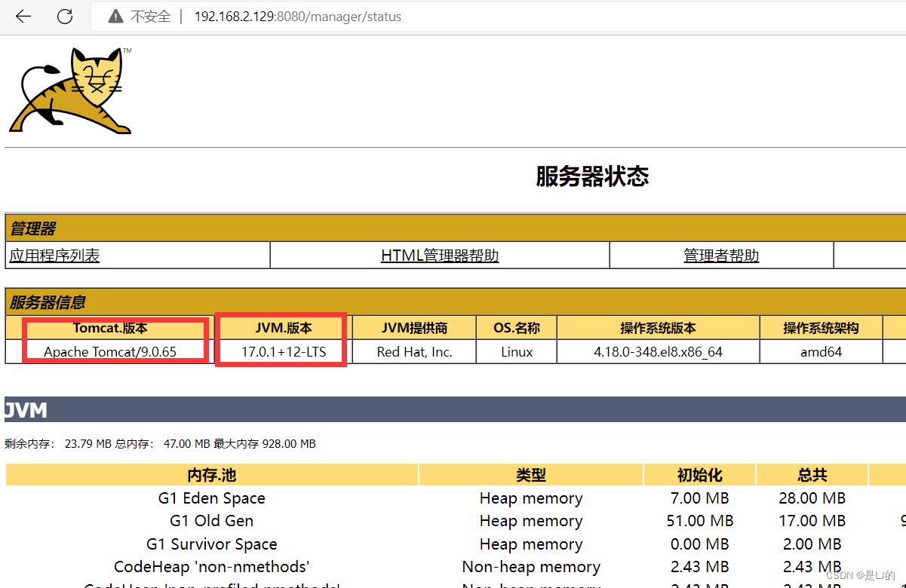Click the JVM section banner

pos(456,410)
